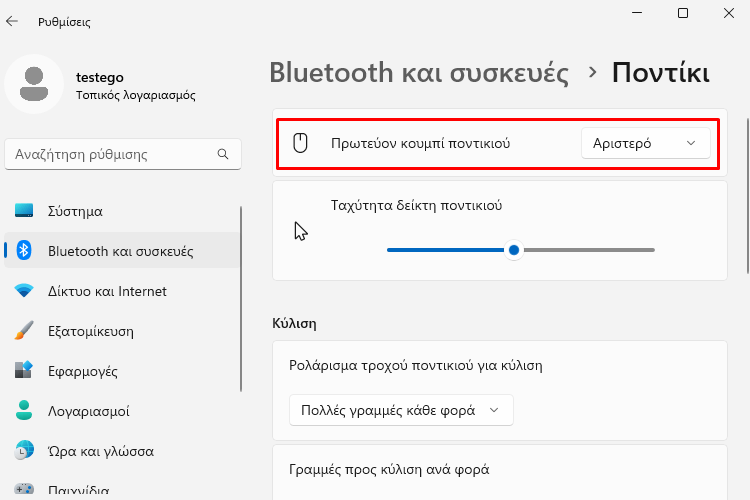The height and width of the screenshot is (500, 750).
Task: Click the testego user avatar icon
Action: pyautogui.click(x=34, y=84)
